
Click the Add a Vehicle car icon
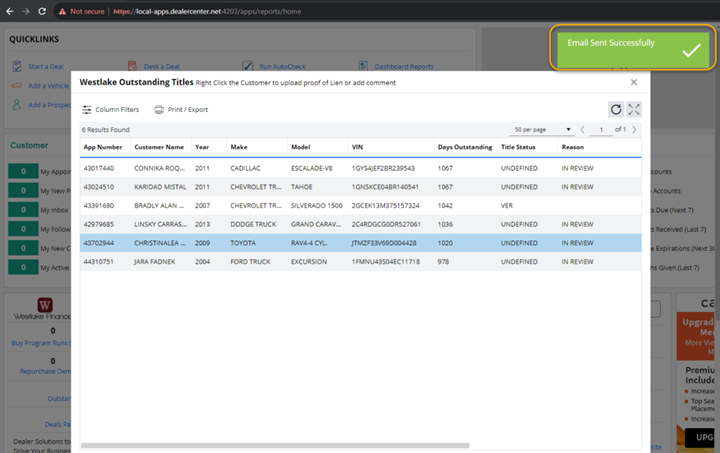coord(17,85)
